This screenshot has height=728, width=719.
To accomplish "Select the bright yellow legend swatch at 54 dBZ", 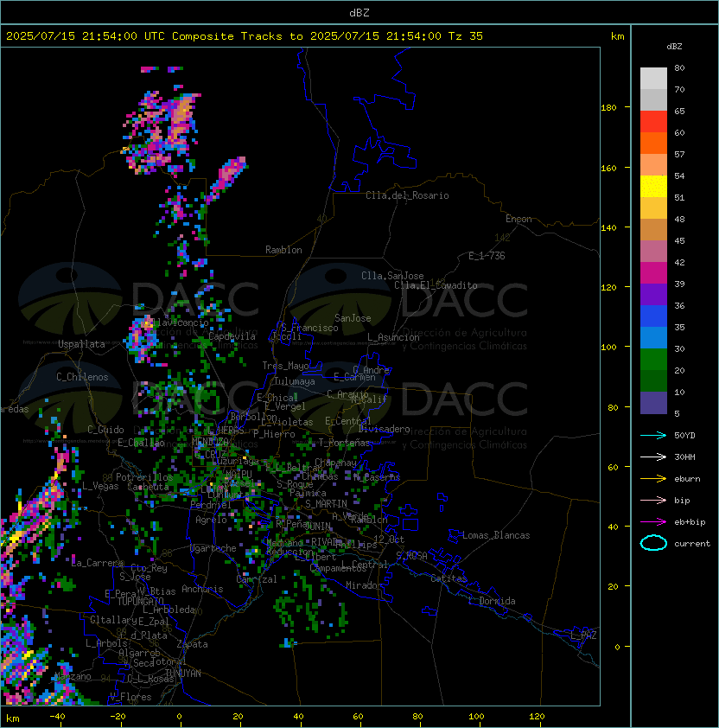I will coord(653,186).
